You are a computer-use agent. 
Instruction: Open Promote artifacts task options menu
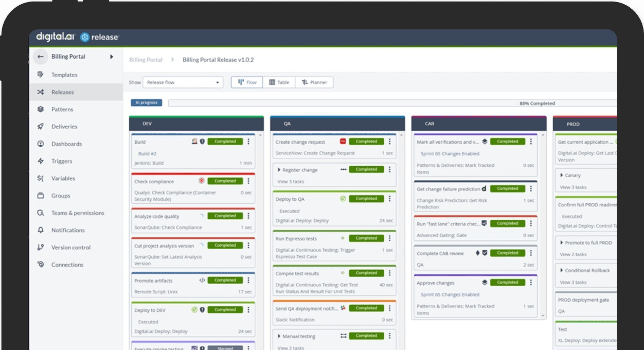click(x=248, y=281)
